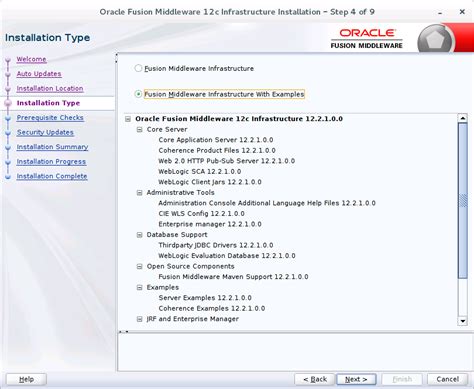Select WebLogic Evaluation Database 12.2.1.0.0
The width and height of the screenshot is (474, 389).
[227, 256]
